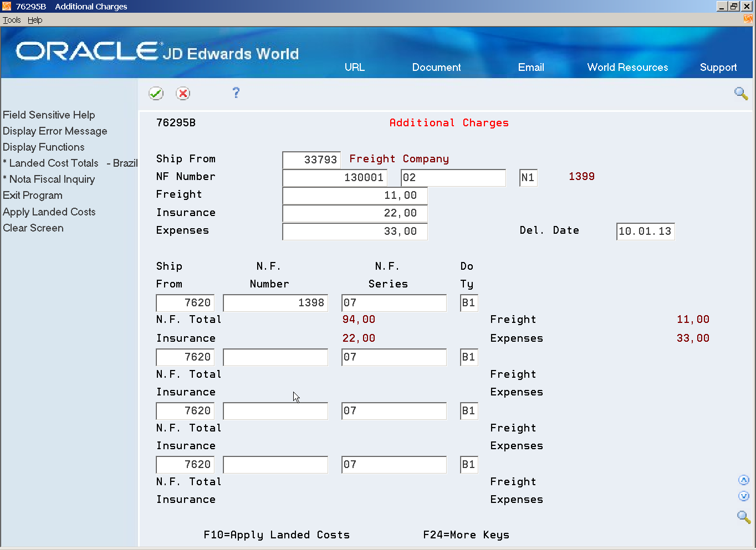Screen dimensions: 756x550
Task: Click the third row N.F. Series 07 field
Action: click(394, 410)
